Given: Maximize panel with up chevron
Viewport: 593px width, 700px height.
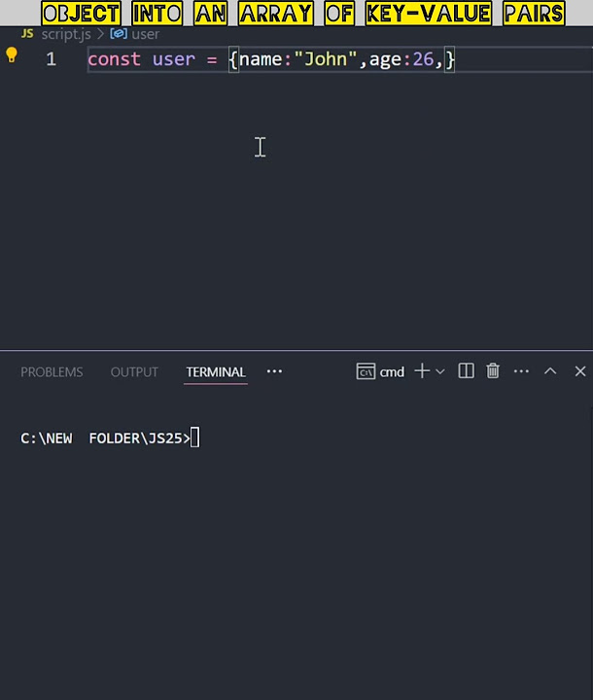Looking at the screenshot, I should coord(550,371).
